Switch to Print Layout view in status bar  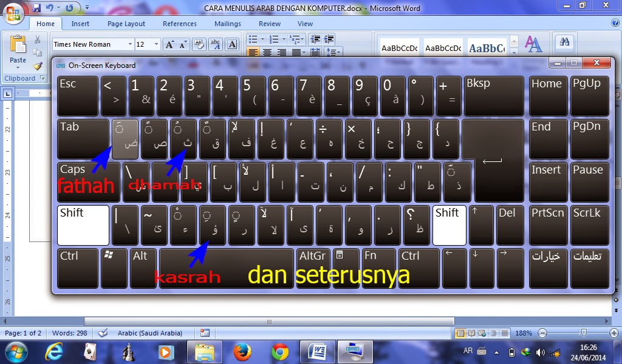(x=460, y=333)
